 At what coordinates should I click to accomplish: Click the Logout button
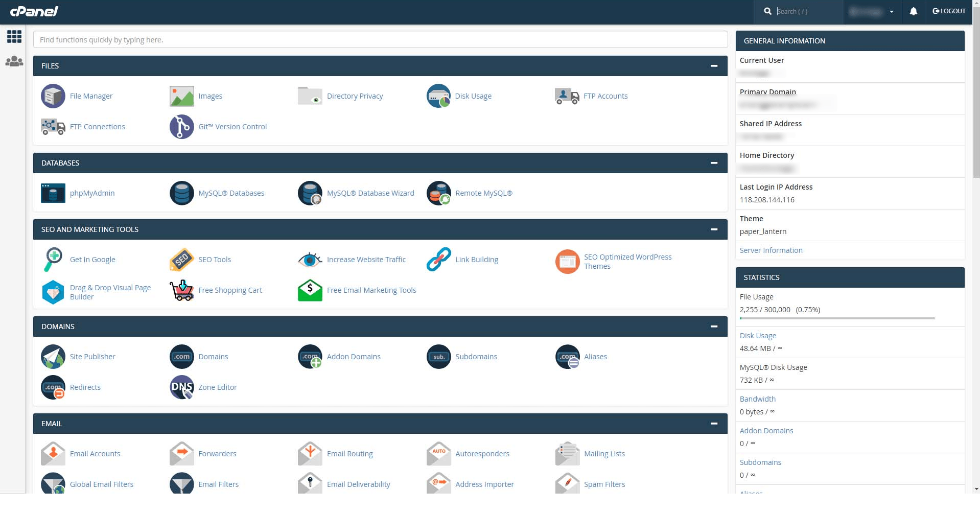(949, 11)
